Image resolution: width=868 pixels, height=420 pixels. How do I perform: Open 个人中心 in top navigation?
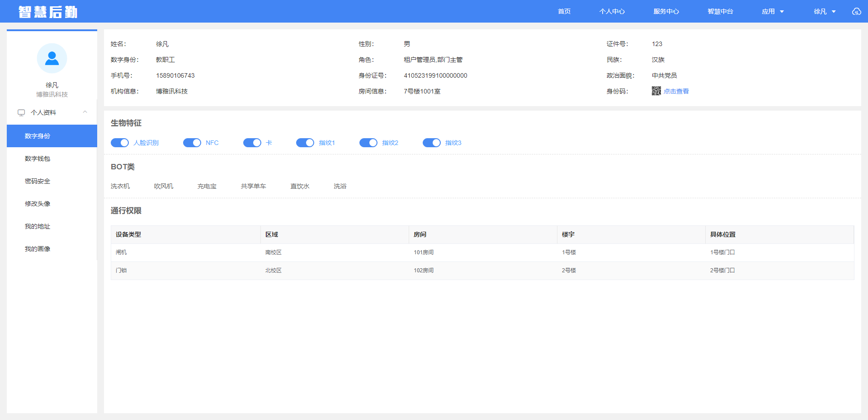(x=612, y=11)
